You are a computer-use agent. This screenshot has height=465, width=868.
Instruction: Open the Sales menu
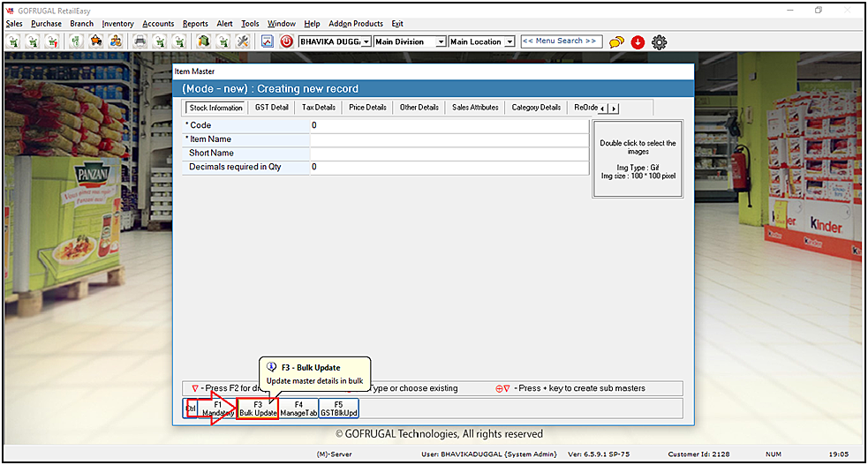tap(14, 24)
